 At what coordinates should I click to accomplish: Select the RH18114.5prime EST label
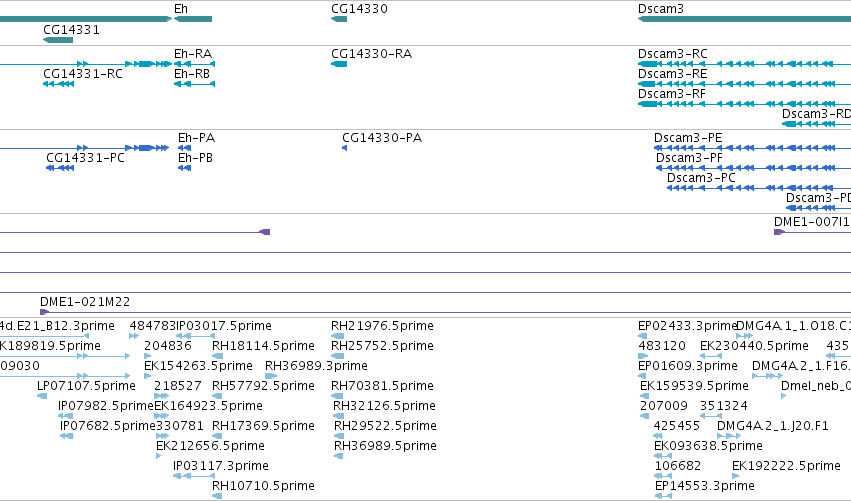click(263, 346)
